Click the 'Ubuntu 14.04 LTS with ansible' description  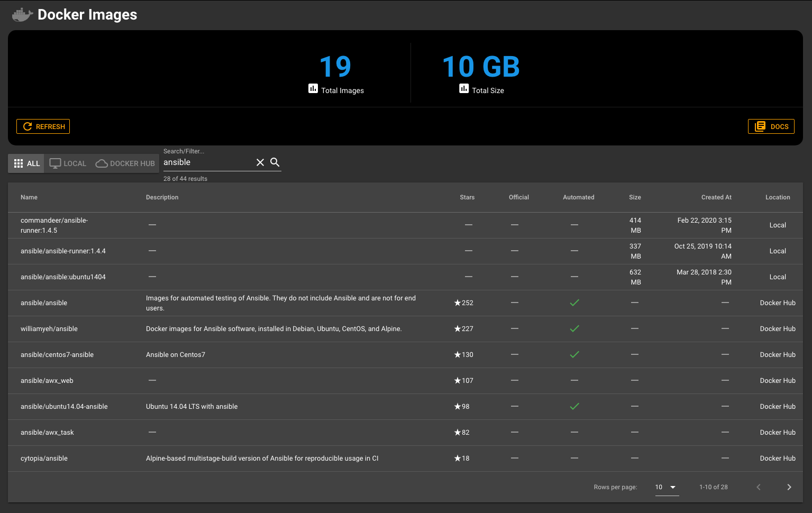(191, 407)
